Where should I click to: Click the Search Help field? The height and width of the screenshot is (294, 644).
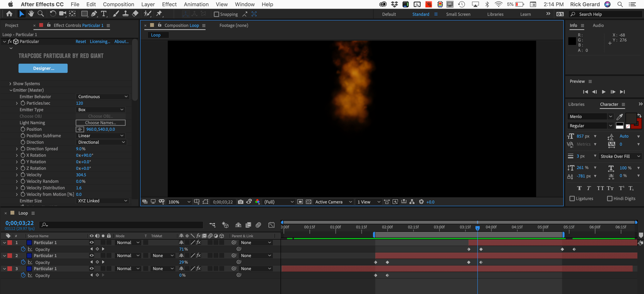click(x=606, y=14)
